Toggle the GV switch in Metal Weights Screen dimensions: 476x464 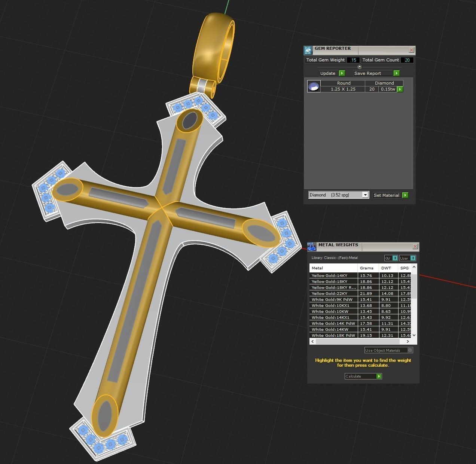(391, 258)
